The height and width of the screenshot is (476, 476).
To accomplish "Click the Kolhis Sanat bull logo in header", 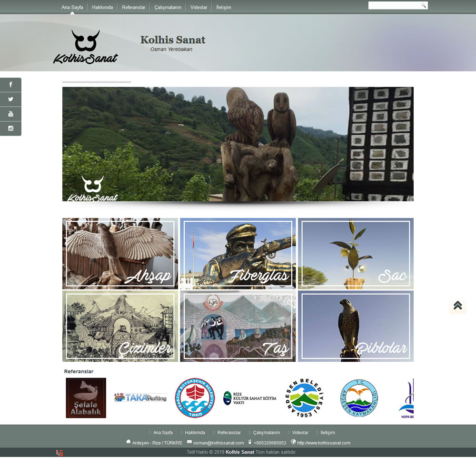I will [86, 47].
